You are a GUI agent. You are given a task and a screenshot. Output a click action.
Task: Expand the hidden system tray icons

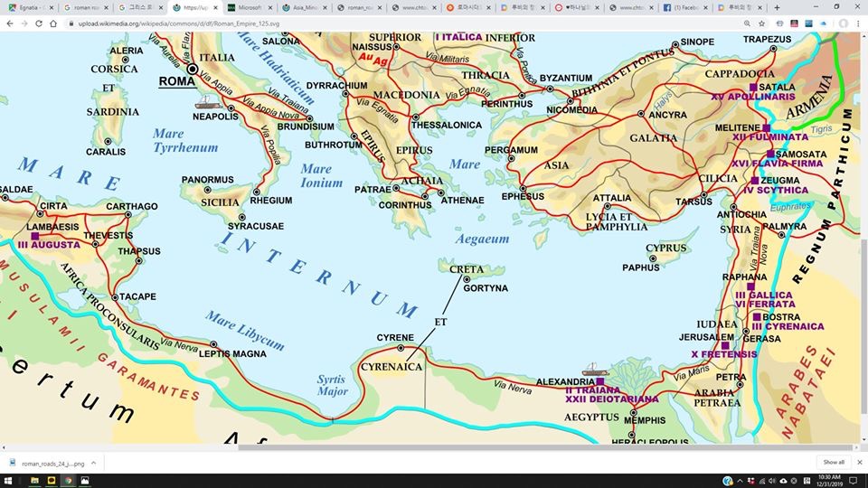[741, 481]
